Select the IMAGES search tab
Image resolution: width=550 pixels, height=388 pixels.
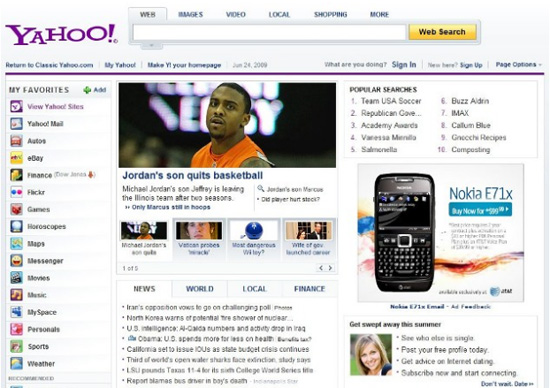coord(190,14)
